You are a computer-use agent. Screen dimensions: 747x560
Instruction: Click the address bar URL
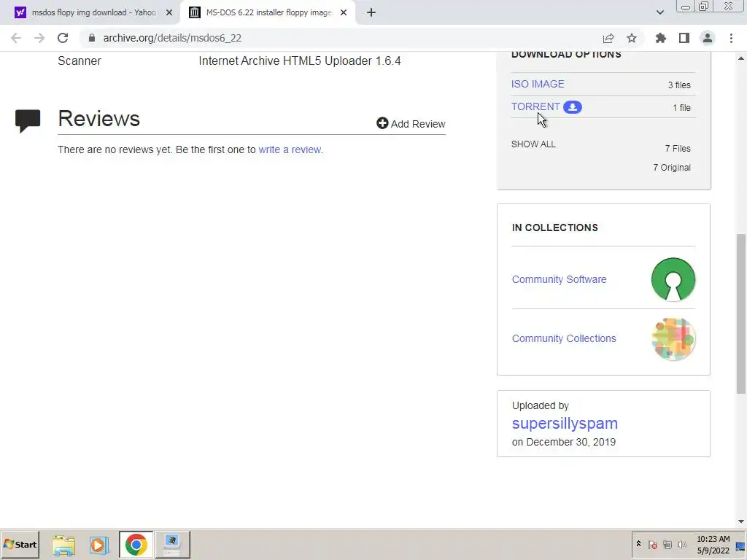click(172, 38)
